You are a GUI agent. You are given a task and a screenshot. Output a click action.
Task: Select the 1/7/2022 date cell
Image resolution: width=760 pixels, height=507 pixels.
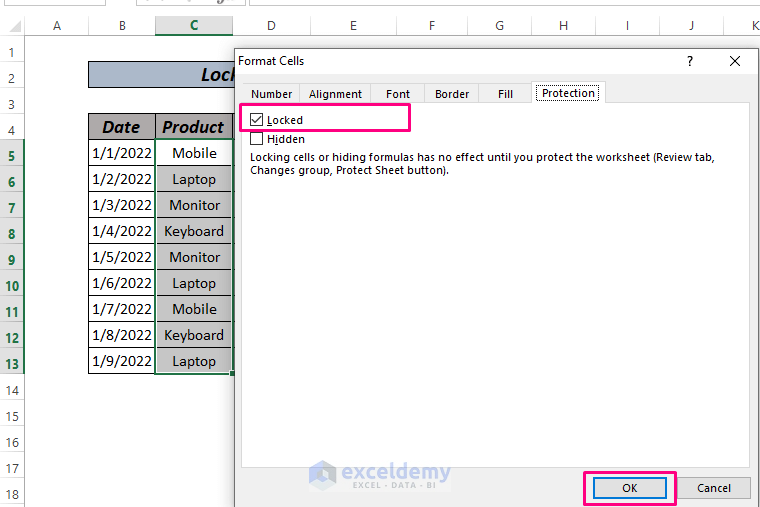pos(122,309)
